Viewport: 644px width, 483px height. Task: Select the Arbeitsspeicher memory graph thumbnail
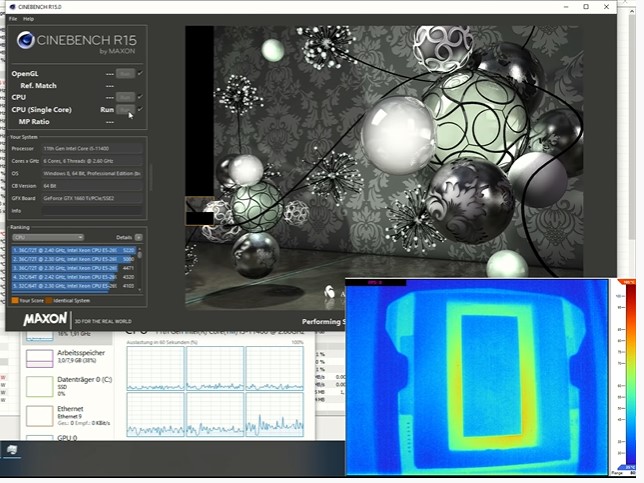(x=40, y=358)
